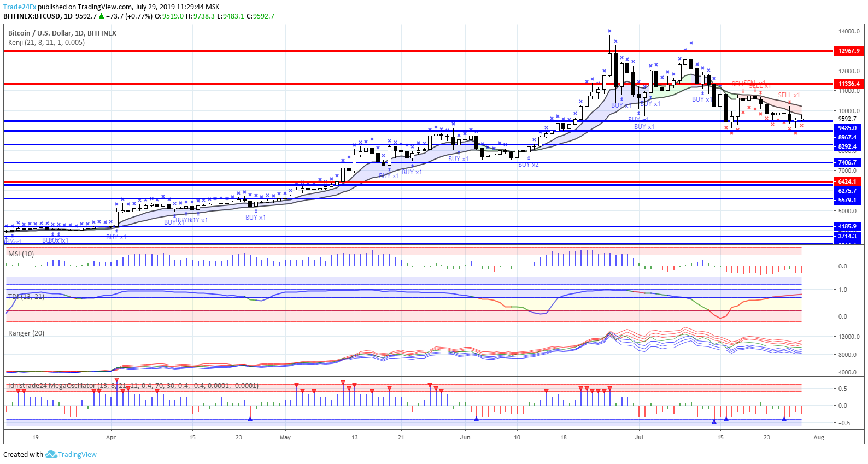Select the 4185.9 price level label
Screen dimensions: 868x464
[848, 226]
